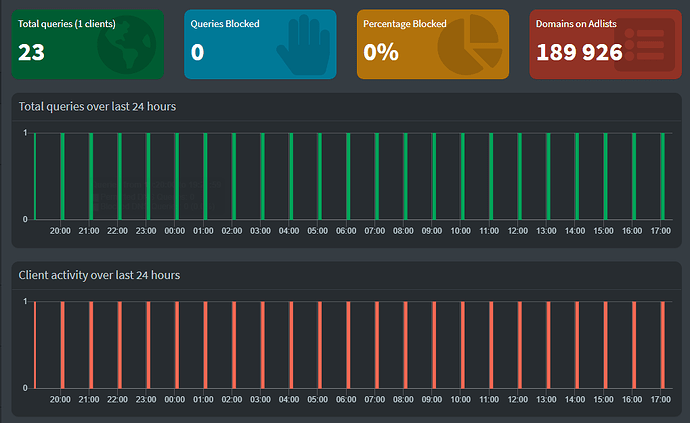The height and width of the screenshot is (423, 690).
Task: Click the '04:00' axis label in Client activity chart
Action: (289, 400)
